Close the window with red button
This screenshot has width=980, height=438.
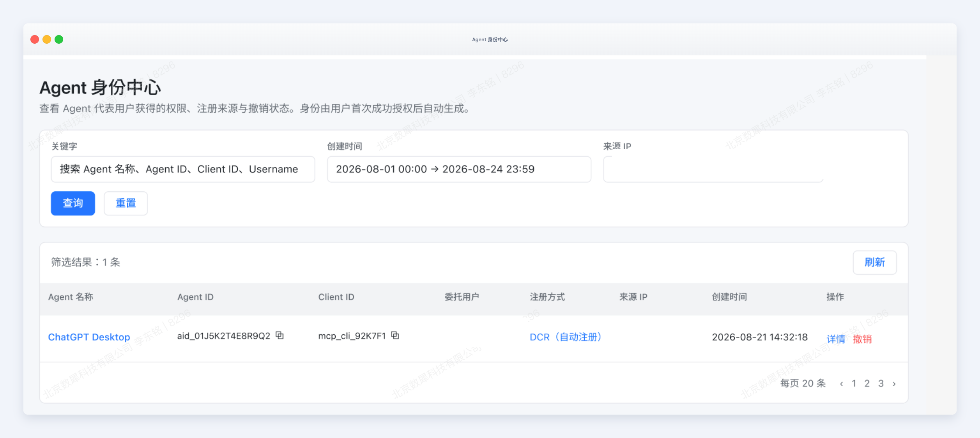(35, 39)
